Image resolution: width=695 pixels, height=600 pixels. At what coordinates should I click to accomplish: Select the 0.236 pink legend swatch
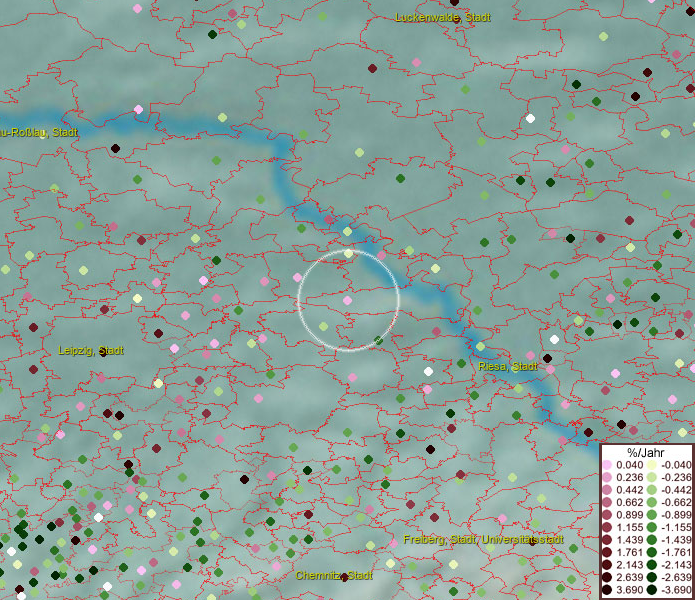coord(607,477)
